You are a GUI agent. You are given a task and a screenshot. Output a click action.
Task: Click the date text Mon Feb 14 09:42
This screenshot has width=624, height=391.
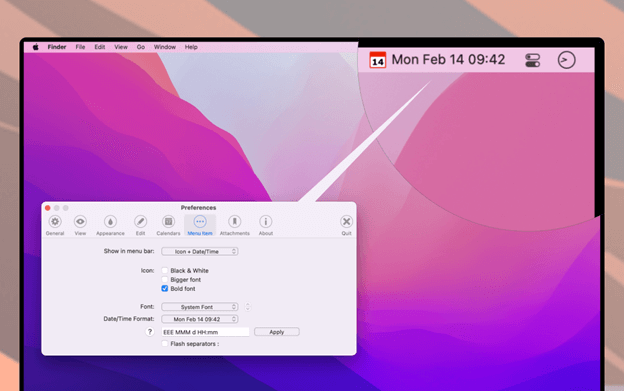coord(448,60)
